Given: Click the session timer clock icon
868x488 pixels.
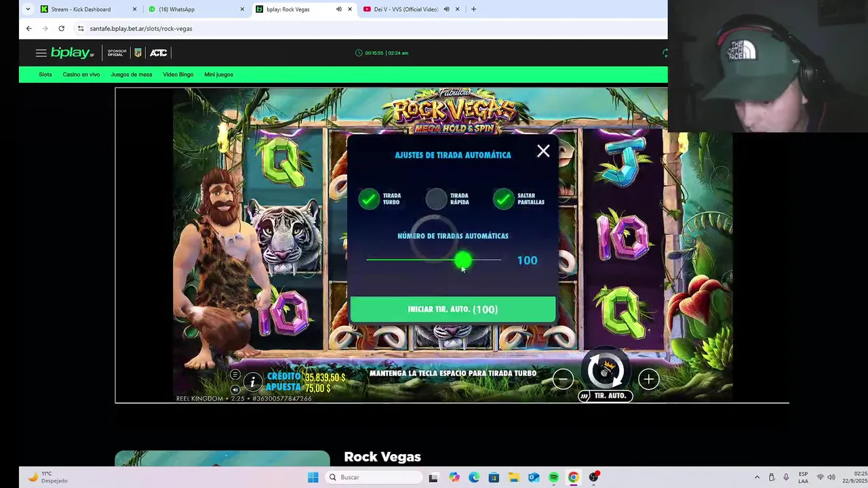Looking at the screenshot, I should pos(359,53).
